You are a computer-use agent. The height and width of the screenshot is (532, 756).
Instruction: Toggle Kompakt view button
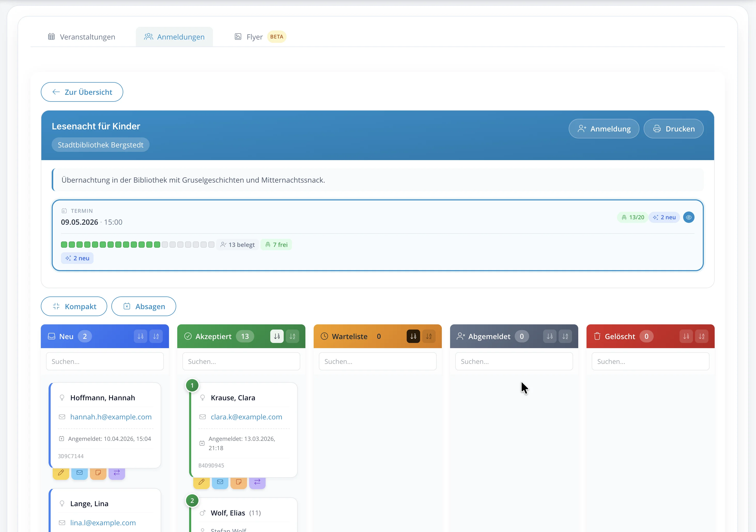click(x=74, y=307)
